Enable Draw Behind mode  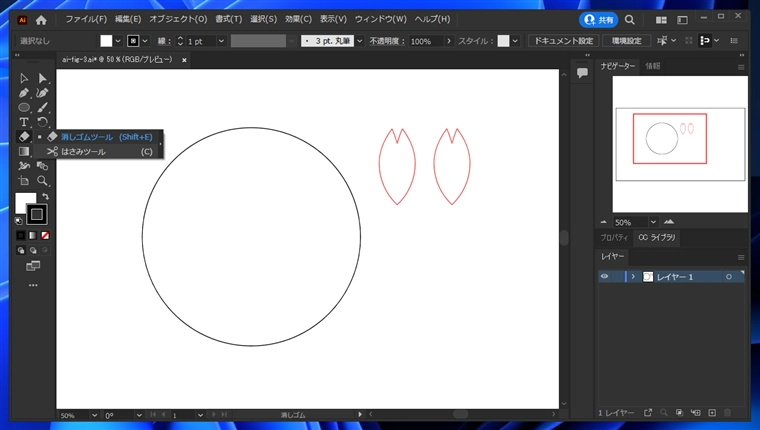tap(33, 250)
